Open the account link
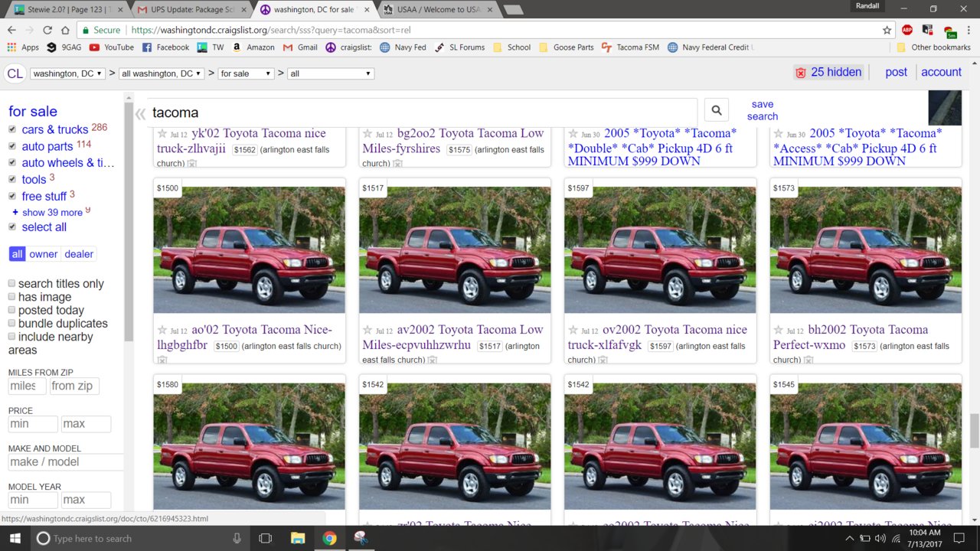Viewport: 980px width, 551px height. pos(941,72)
